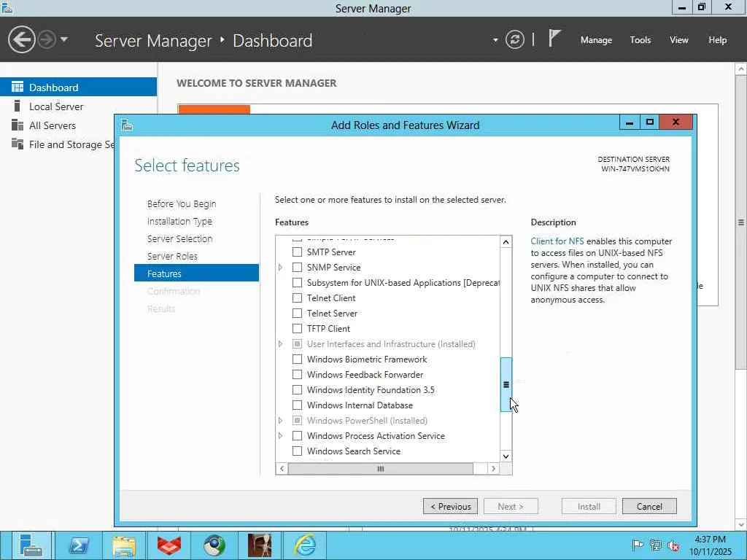This screenshot has width=747, height=560.
Task: Go to Server Roles wizard step
Action: [172, 256]
